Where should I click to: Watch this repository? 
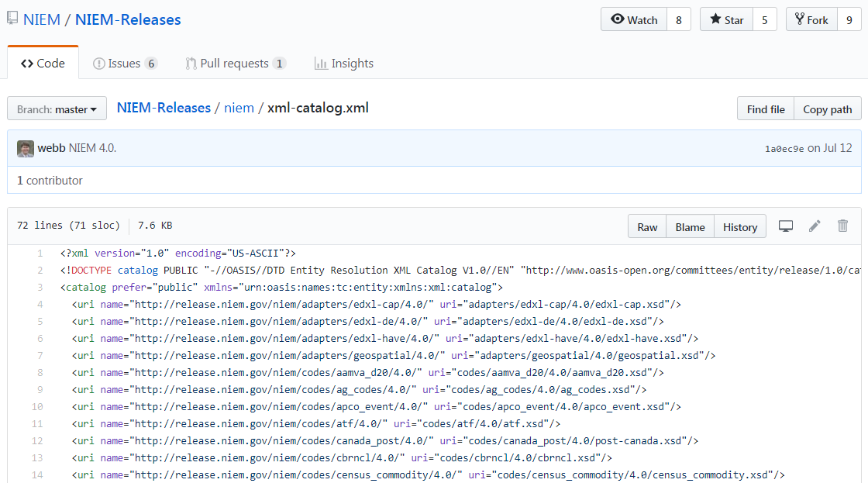click(634, 20)
